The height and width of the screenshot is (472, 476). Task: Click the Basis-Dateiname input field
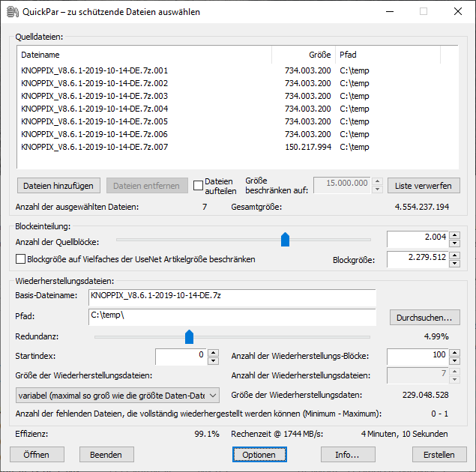click(232, 297)
